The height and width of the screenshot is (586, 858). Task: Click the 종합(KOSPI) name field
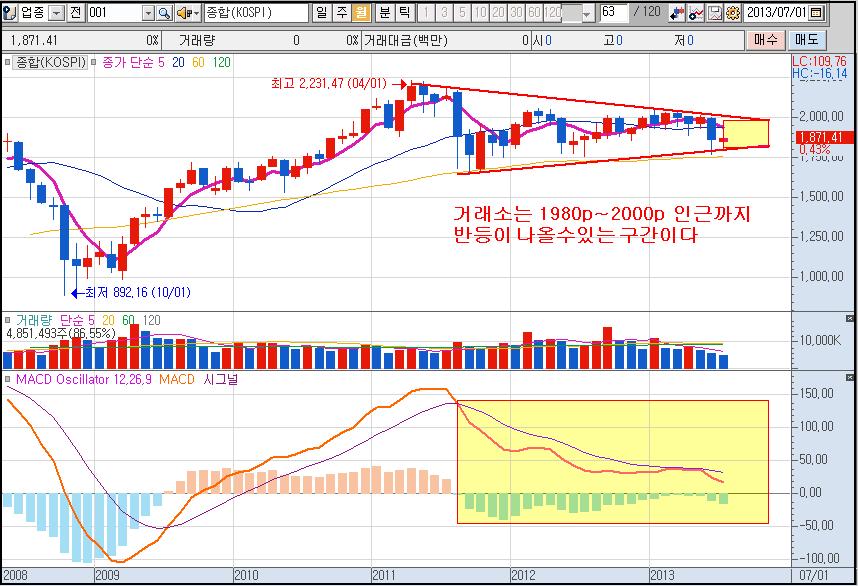point(256,13)
